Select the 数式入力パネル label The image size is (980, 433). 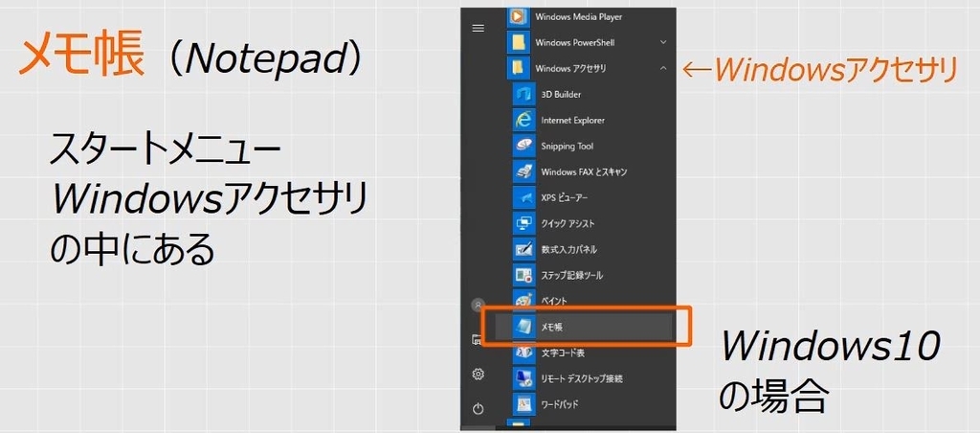(568, 249)
